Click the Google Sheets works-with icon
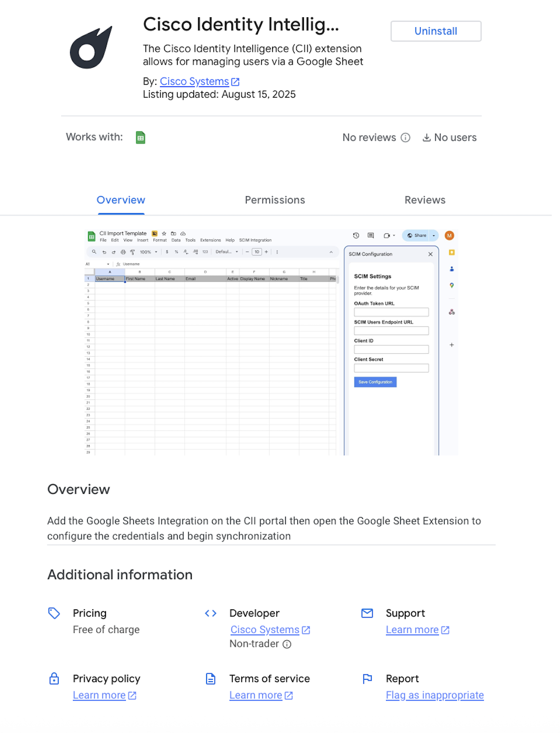560x733 pixels. pyautogui.click(x=140, y=138)
